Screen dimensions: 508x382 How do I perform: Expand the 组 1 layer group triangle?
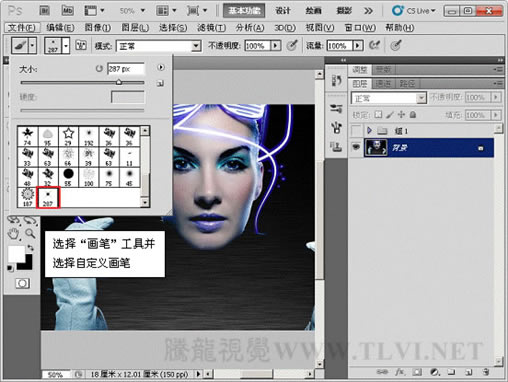click(369, 130)
